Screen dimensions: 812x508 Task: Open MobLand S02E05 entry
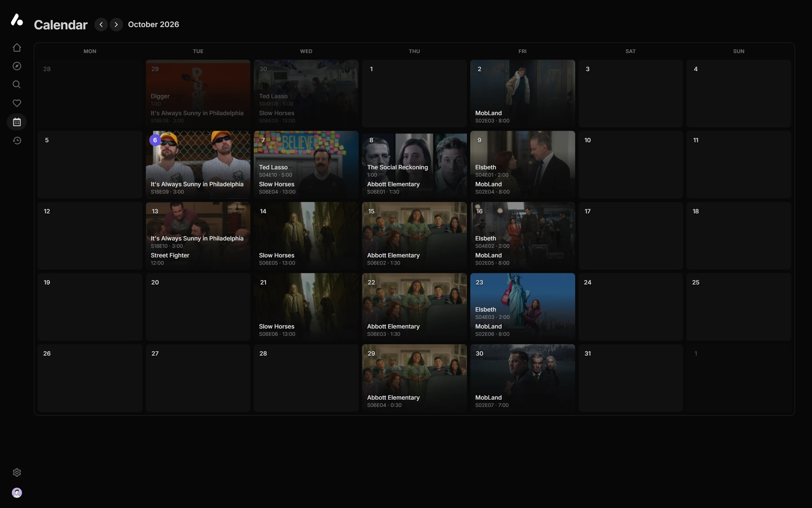coord(492,259)
